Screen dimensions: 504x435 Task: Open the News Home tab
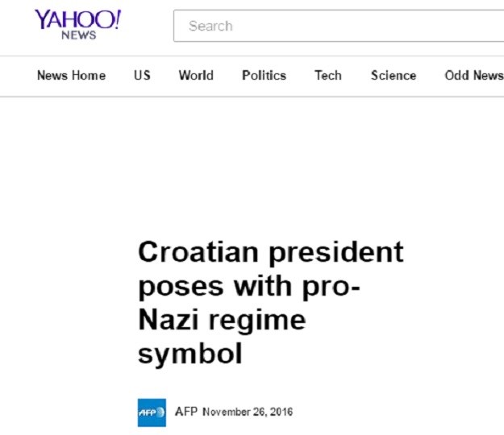[x=71, y=76]
